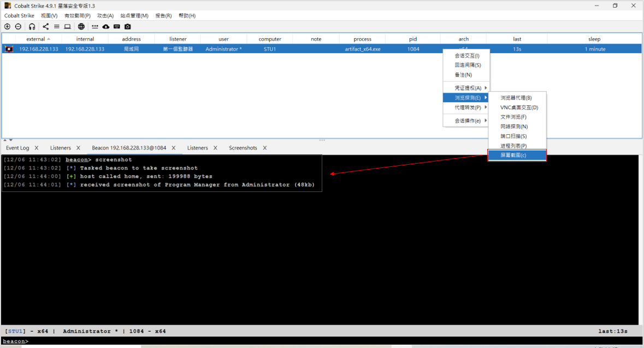The width and height of the screenshot is (644, 348).
Task: Open the 攻击(A) menu
Action: click(x=105, y=16)
